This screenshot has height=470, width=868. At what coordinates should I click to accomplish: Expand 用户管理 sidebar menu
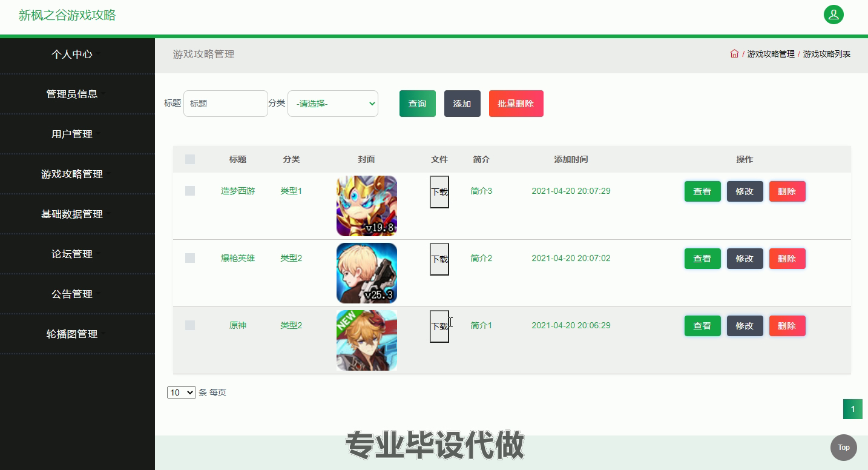[x=77, y=134]
